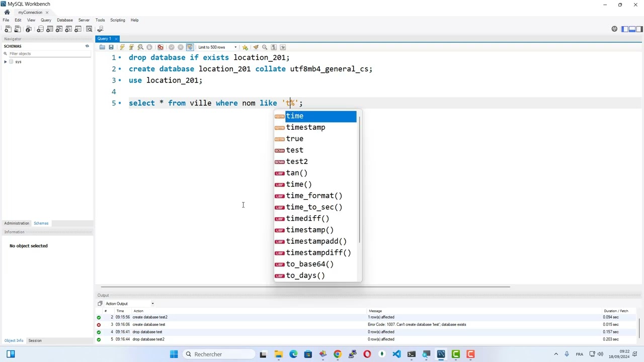Viewport: 644px width, 362px height.
Task: Open the find panel magnifier icon
Action: click(265, 47)
